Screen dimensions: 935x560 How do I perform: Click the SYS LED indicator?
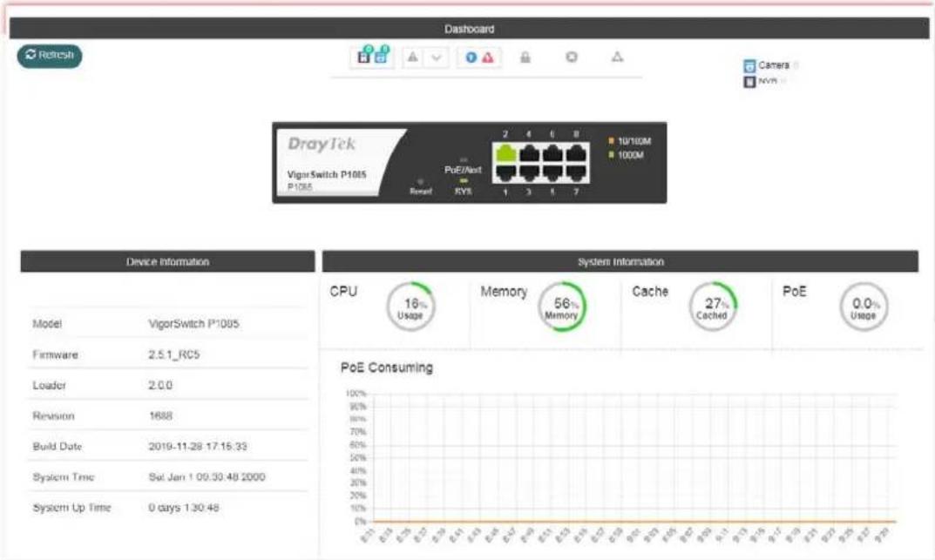coord(464,180)
